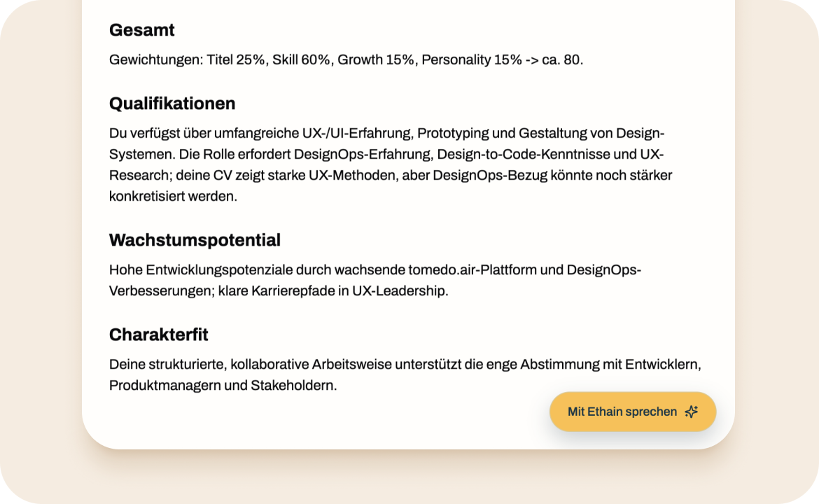The height and width of the screenshot is (504, 819).
Task: Click the yellow pill-shaped chat button
Action: coord(631,412)
